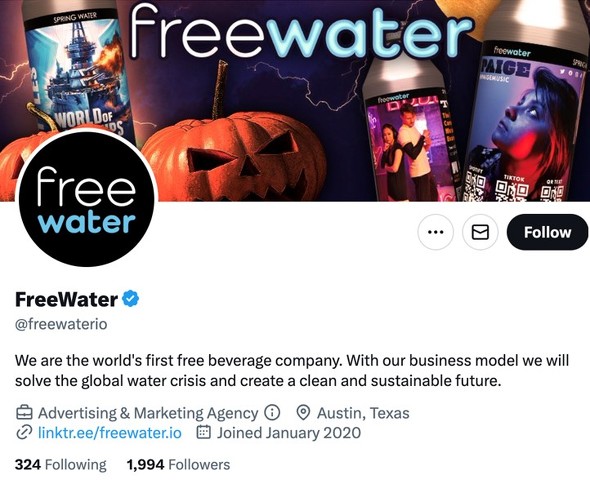Image resolution: width=590 pixels, height=484 pixels.
Task: Click the Austin, Texas location text
Action: tap(363, 413)
